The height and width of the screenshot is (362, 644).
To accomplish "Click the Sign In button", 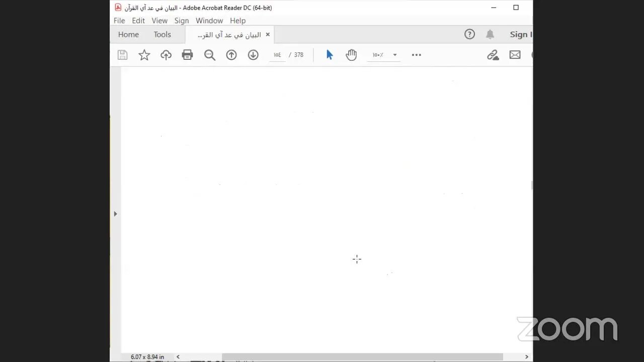I will (521, 34).
